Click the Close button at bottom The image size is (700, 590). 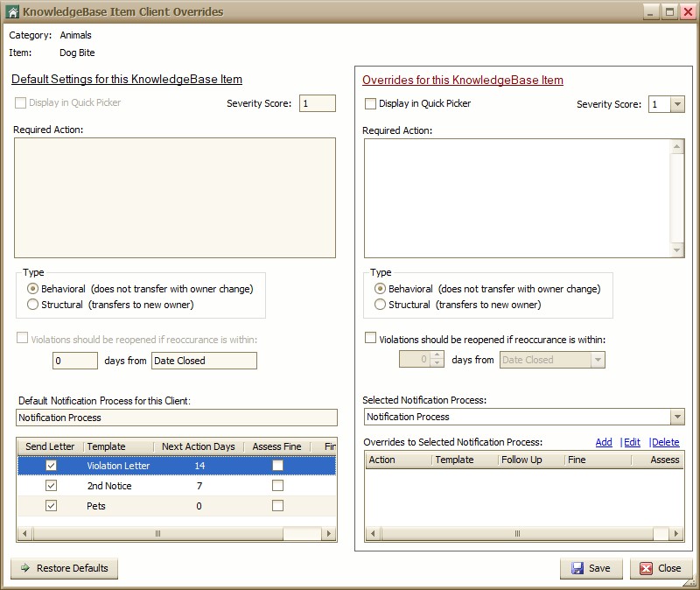(x=661, y=568)
